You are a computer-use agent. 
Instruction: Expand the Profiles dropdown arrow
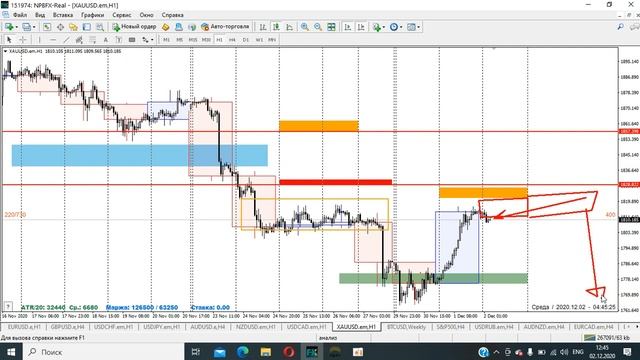[x=34, y=27]
